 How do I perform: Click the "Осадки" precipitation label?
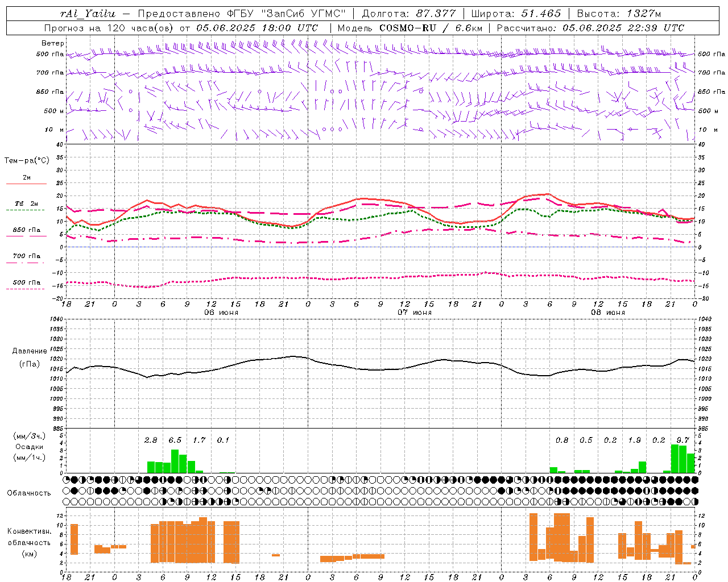pyautogui.click(x=30, y=447)
